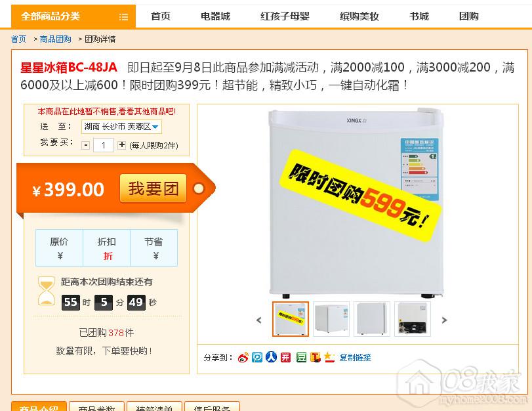Switch to 商品参数 tab

click(x=96, y=406)
